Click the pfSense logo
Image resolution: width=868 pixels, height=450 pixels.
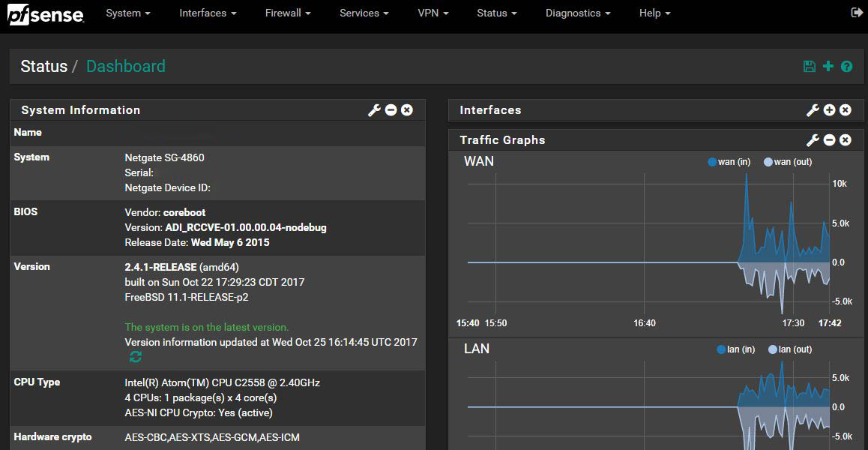(x=46, y=14)
